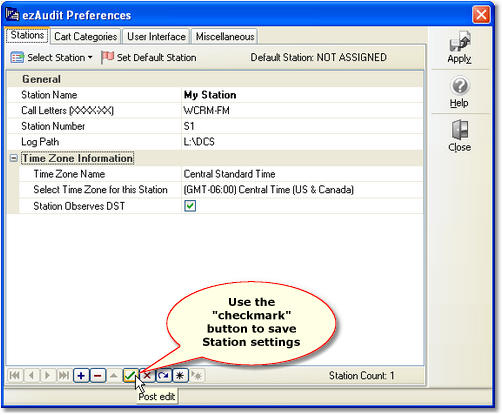Edit the Station Name field

pos(302,95)
